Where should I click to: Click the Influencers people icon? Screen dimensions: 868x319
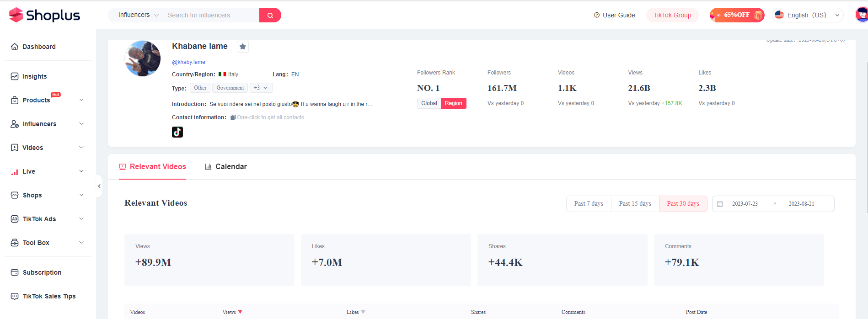click(15, 124)
